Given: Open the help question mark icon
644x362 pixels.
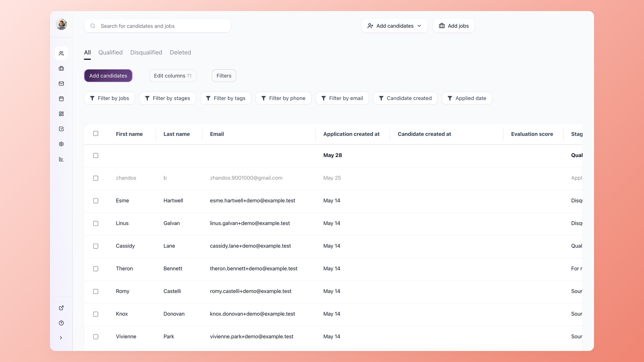Looking at the screenshot, I should click(x=61, y=323).
